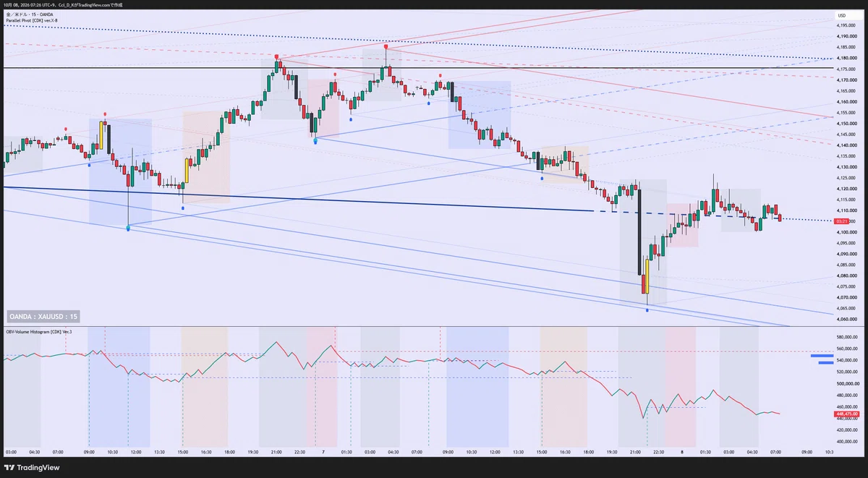The height and width of the screenshot is (478, 868).
Task: Click the 4,175.000 price axis value
Action: (847, 69)
